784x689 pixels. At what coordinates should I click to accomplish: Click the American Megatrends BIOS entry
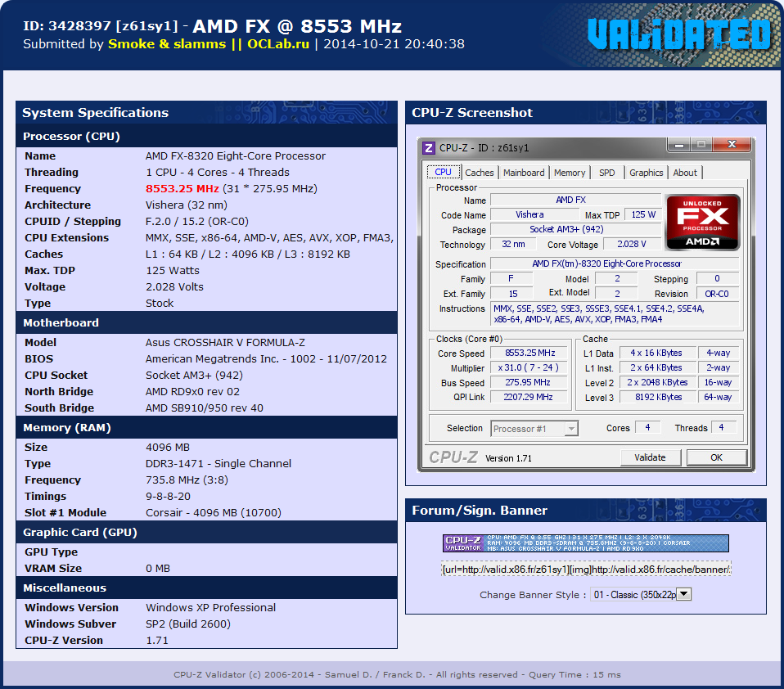pos(266,359)
